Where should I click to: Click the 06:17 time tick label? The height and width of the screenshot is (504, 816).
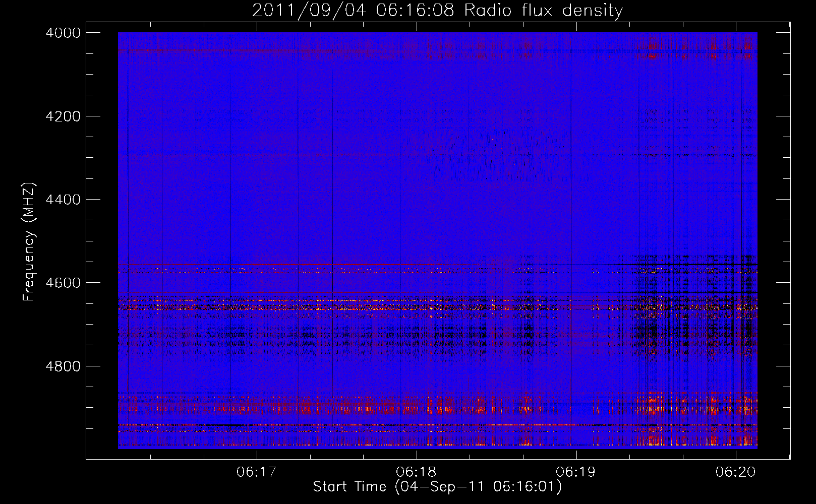(x=257, y=472)
